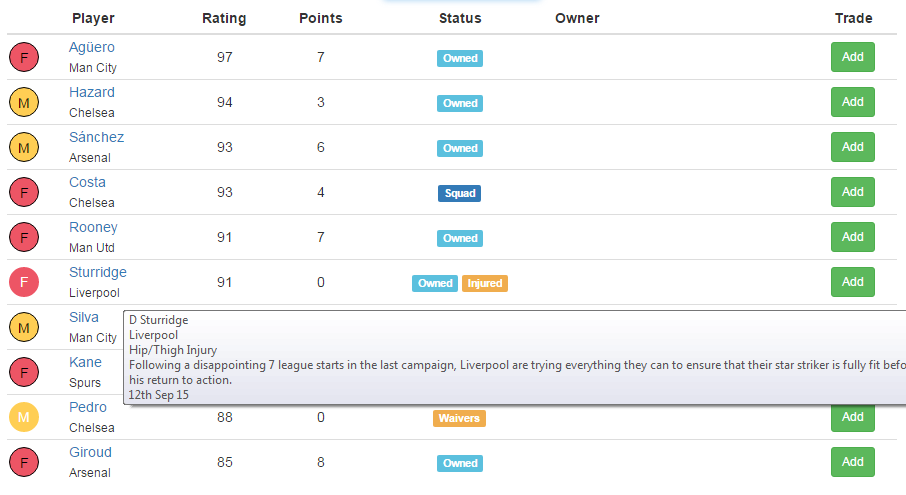Viewport: 906px width, 495px height.
Task: Click the Owned badge for Hazard
Action: click(460, 103)
